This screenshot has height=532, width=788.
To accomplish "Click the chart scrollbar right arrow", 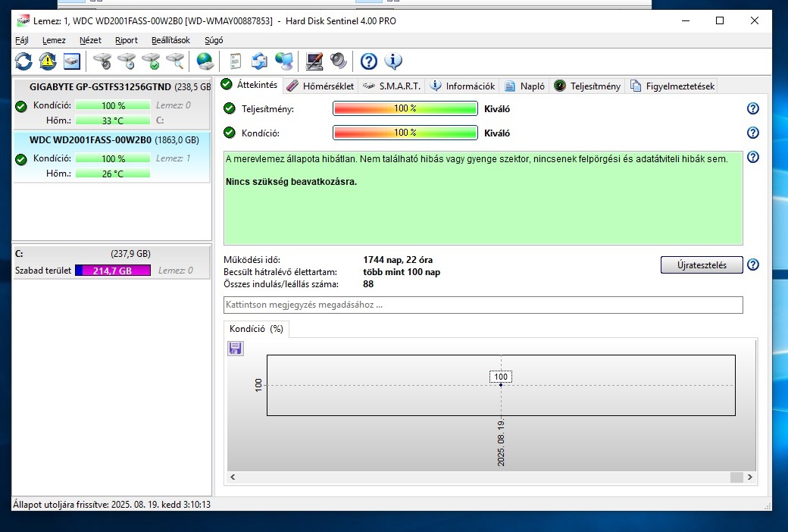I will pos(750,477).
